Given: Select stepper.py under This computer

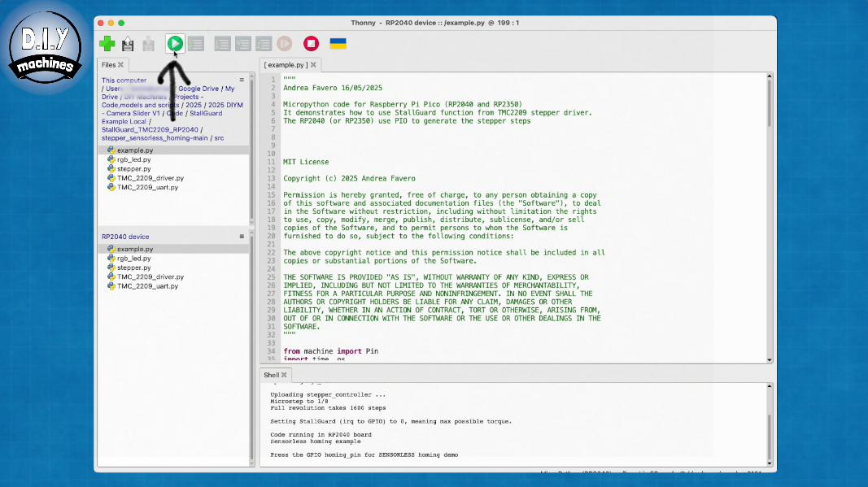Looking at the screenshot, I should click(133, 169).
